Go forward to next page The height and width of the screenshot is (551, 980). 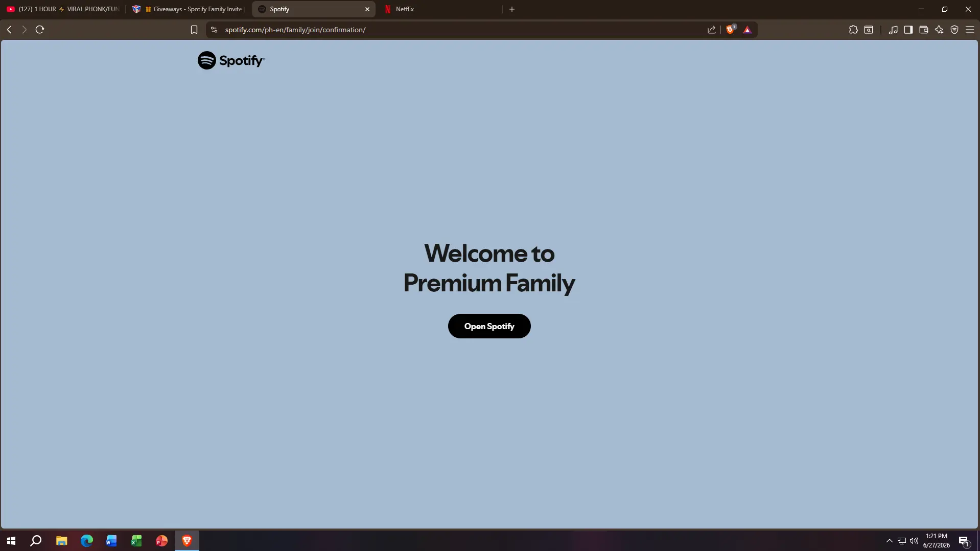pos(24,30)
